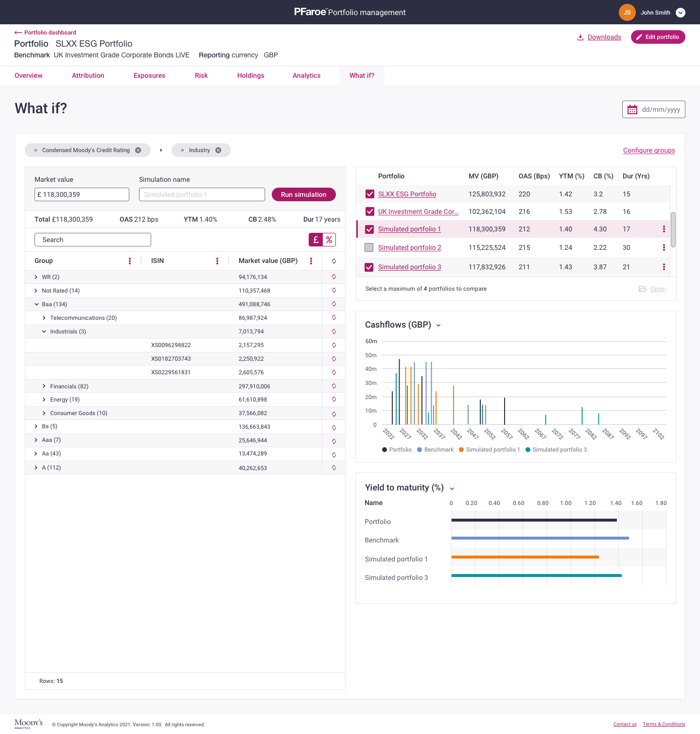The width and height of the screenshot is (700, 734).
Task: Click the refresh icon on Baa row
Action: [333, 304]
